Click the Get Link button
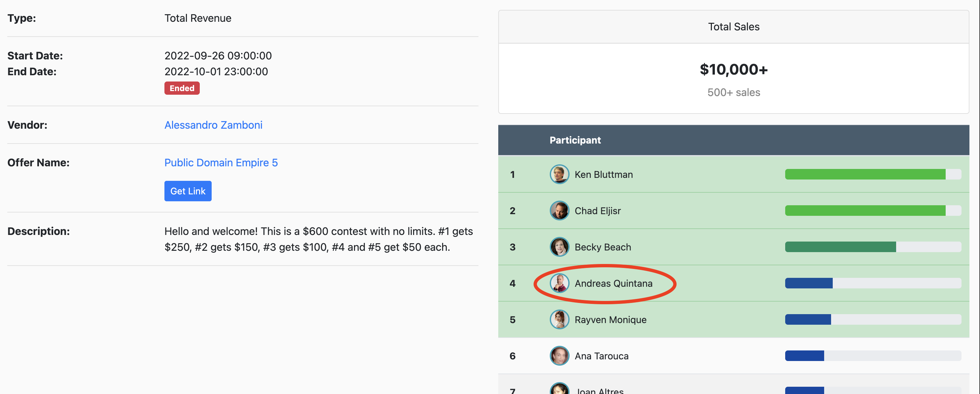This screenshot has width=980, height=394. click(x=188, y=191)
